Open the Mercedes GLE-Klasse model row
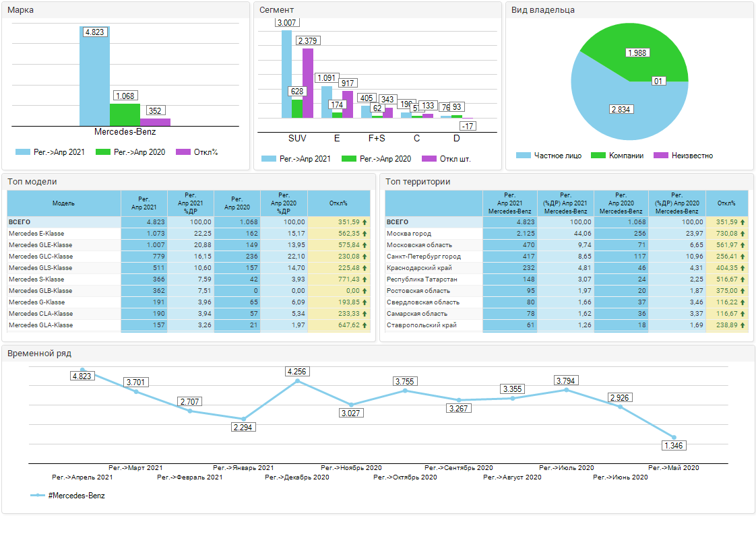Viewport: 756px width, 534px height. [x=40, y=245]
